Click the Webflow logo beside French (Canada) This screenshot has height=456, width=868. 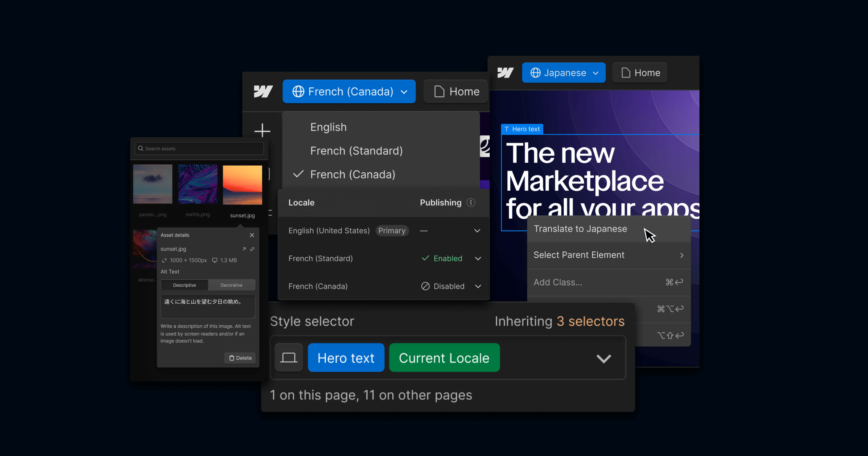pos(263,92)
